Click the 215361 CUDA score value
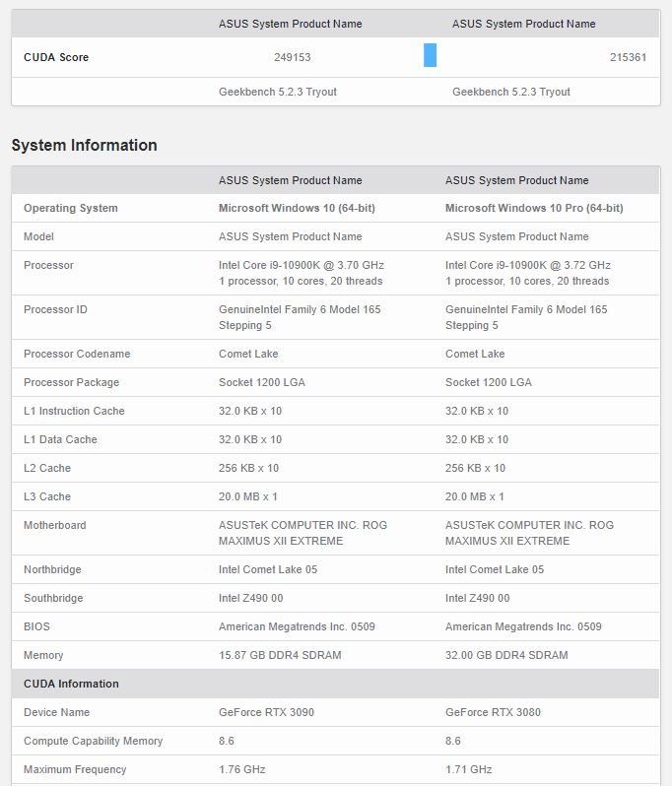Image resolution: width=672 pixels, height=786 pixels. pyautogui.click(x=628, y=57)
